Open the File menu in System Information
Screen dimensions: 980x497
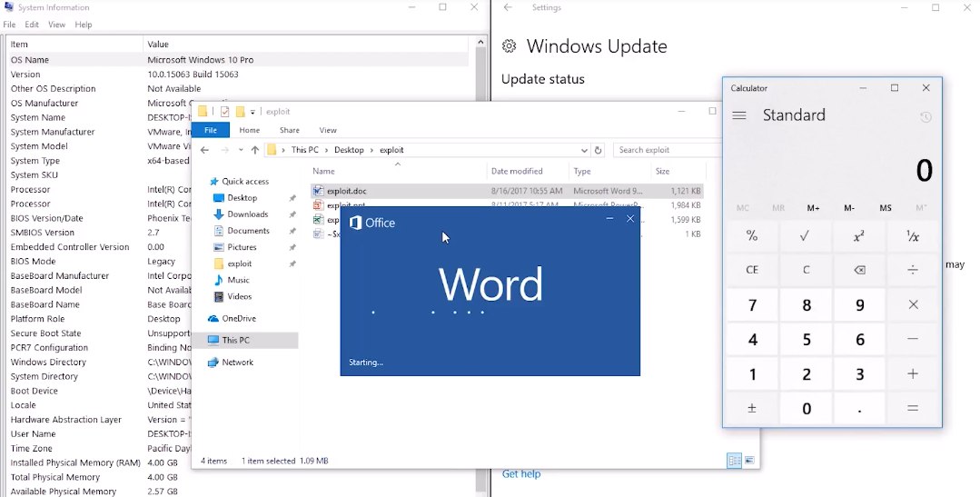(x=9, y=25)
